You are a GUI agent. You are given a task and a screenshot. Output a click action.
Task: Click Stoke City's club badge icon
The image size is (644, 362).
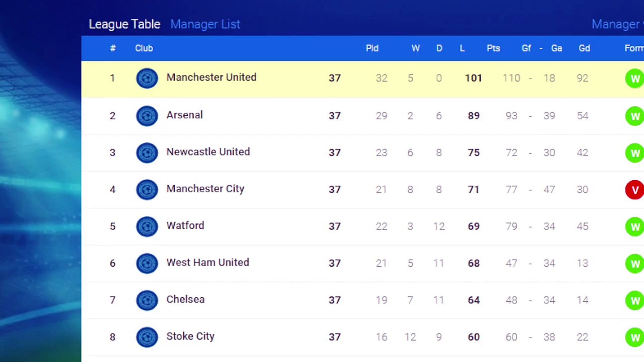pyautogui.click(x=147, y=337)
